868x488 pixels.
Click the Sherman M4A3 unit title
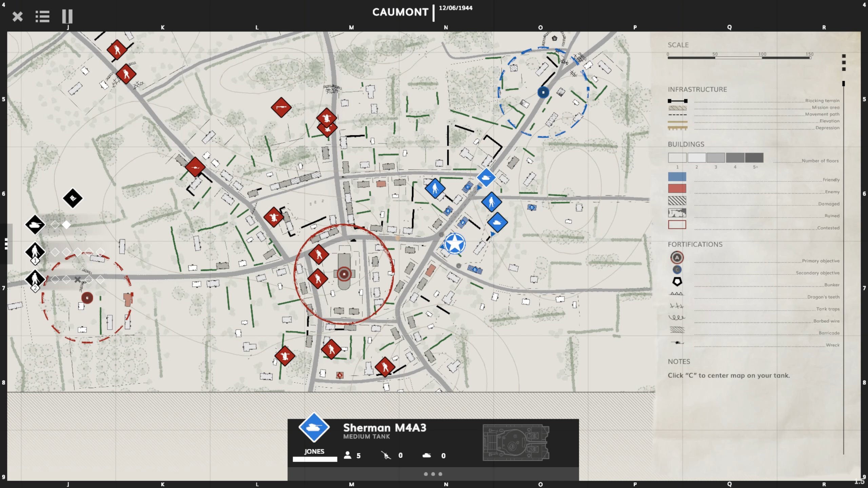tap(384, 427)
